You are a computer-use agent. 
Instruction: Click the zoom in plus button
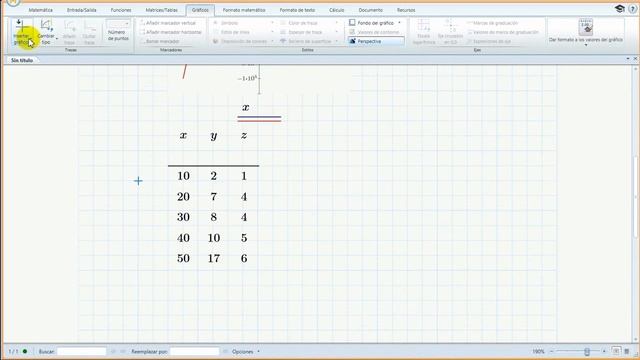pos(604,351)
